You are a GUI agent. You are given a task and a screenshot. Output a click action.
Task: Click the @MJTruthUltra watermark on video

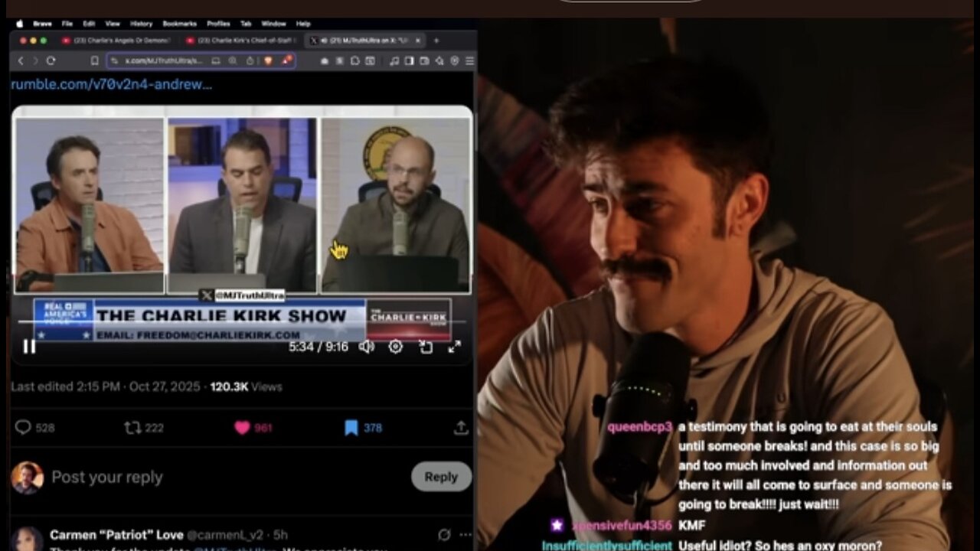(242, 295)
